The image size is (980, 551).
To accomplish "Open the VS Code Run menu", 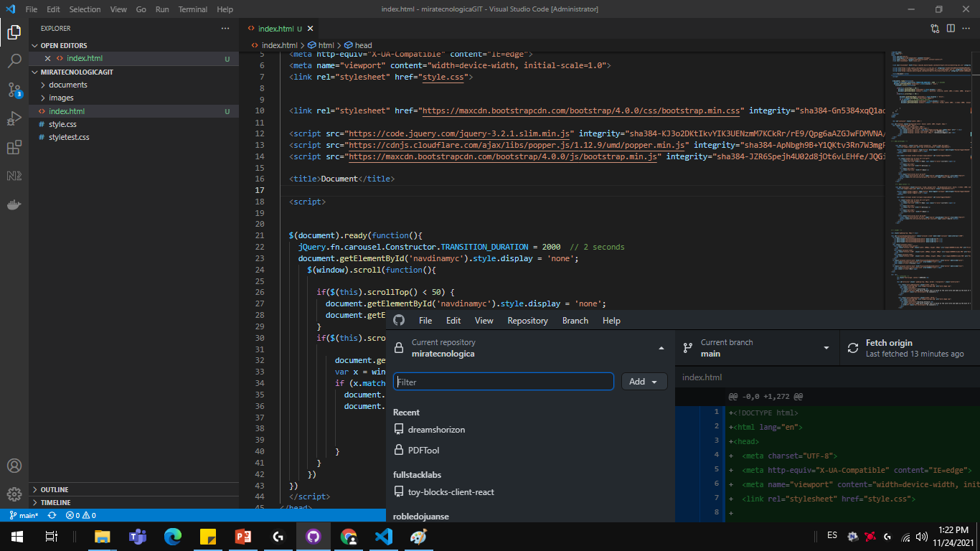I will (x=162, y=9).
